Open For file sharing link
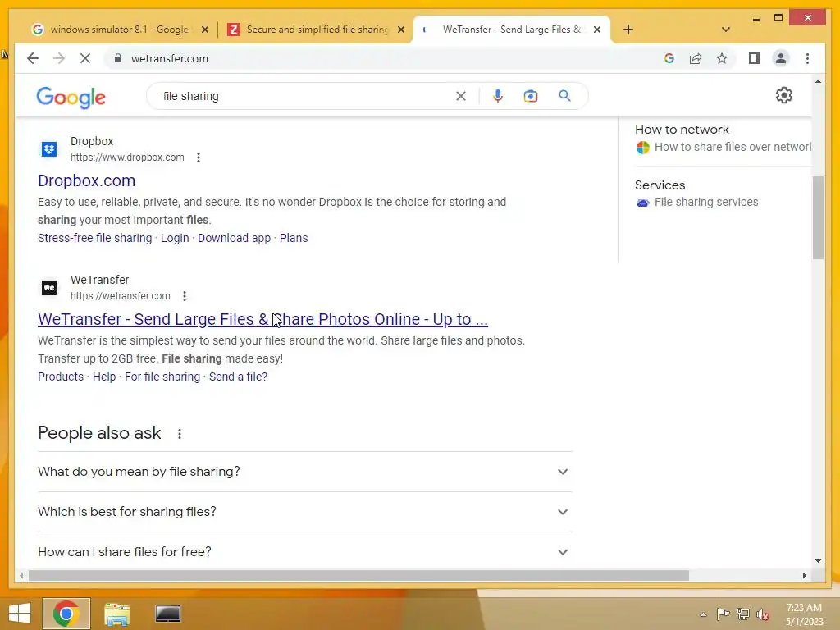Image resolution: width=840 pixels, height=630 pixels. click(x=162, y=377)
